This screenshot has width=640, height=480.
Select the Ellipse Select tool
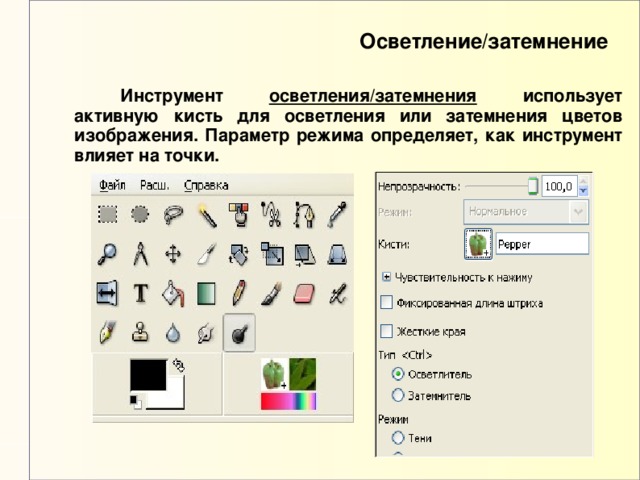[140, 214]
